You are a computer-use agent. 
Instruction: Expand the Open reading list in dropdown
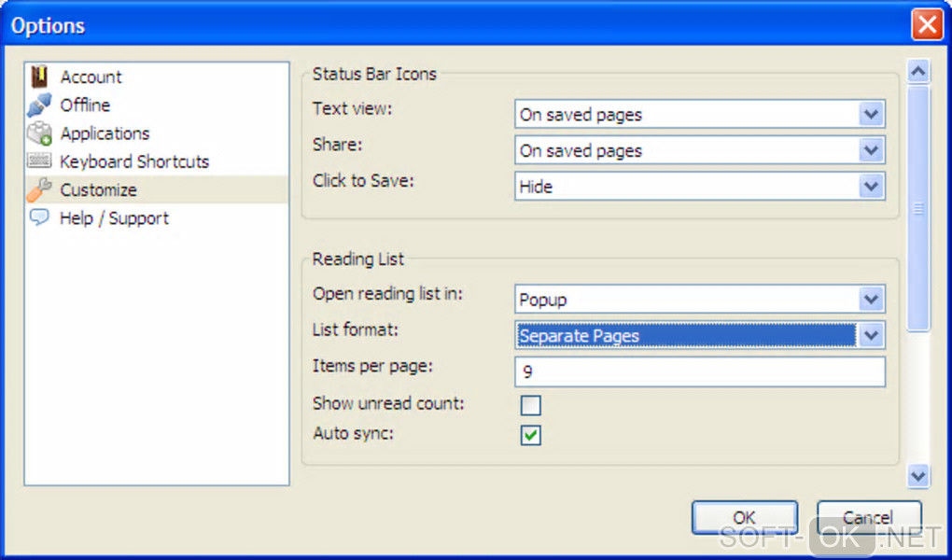pyautogui.click(x=871, y=300)
